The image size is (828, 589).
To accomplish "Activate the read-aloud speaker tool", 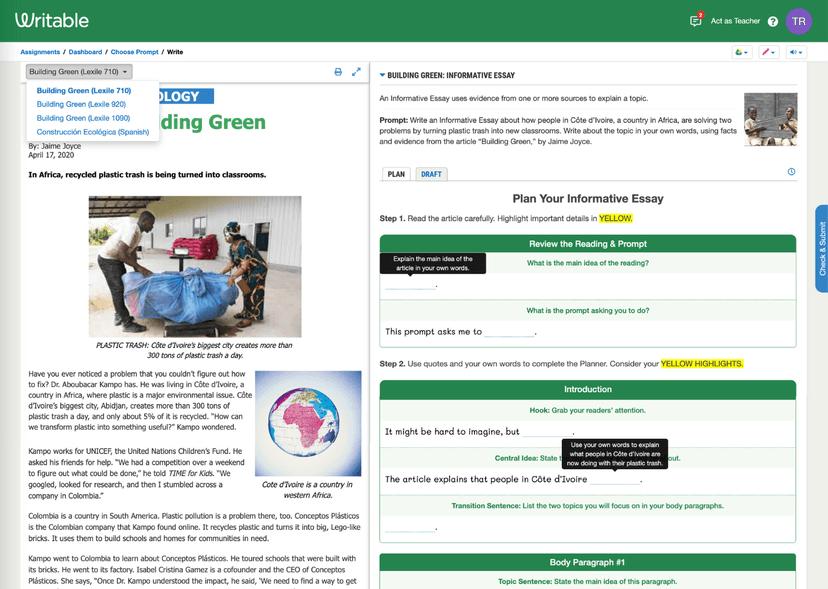I will [x=793, y=51].
